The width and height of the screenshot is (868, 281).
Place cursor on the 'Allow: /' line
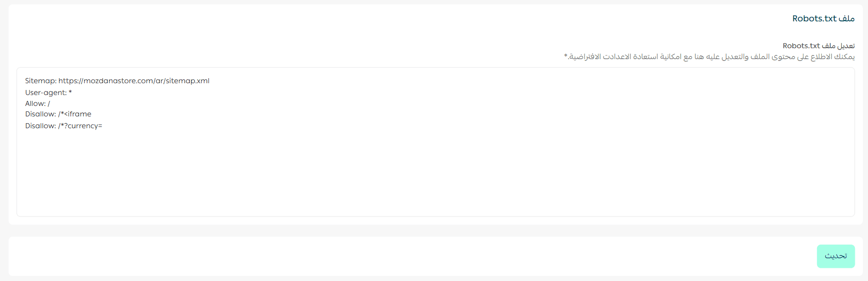(x=37, y=104)
